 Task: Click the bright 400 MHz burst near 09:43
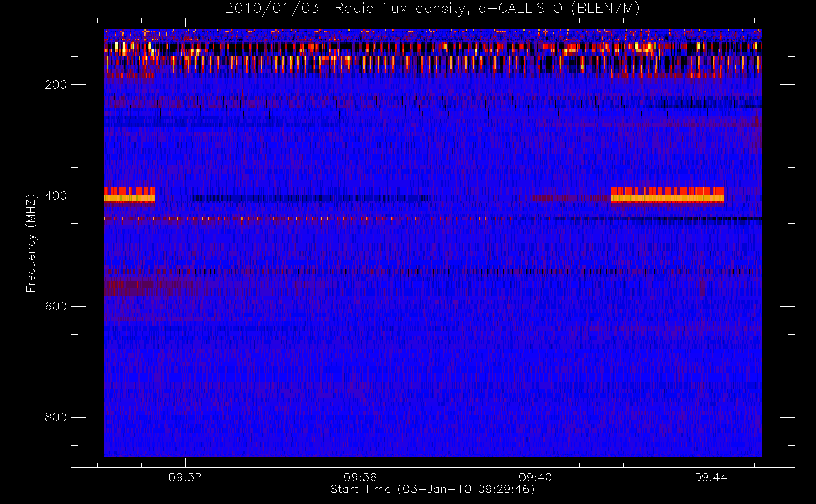(667, 196)
